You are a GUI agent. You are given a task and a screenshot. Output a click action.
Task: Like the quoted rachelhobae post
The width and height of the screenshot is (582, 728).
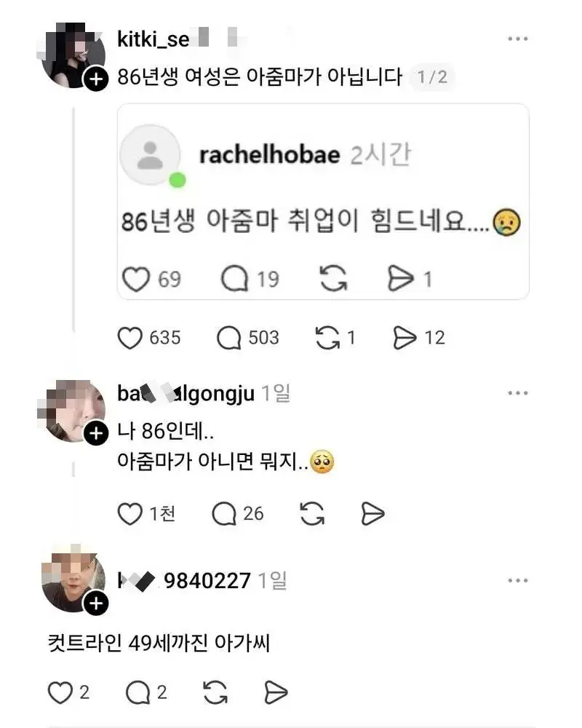coord(135,279)
